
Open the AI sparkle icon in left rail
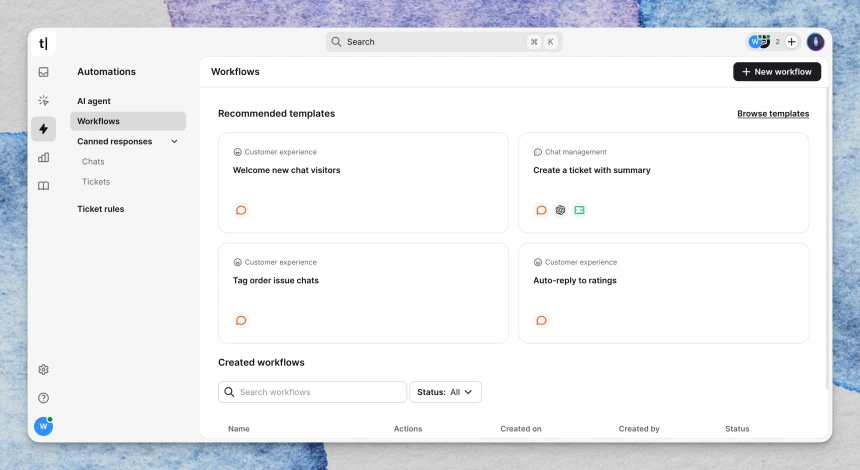point(43,100)
